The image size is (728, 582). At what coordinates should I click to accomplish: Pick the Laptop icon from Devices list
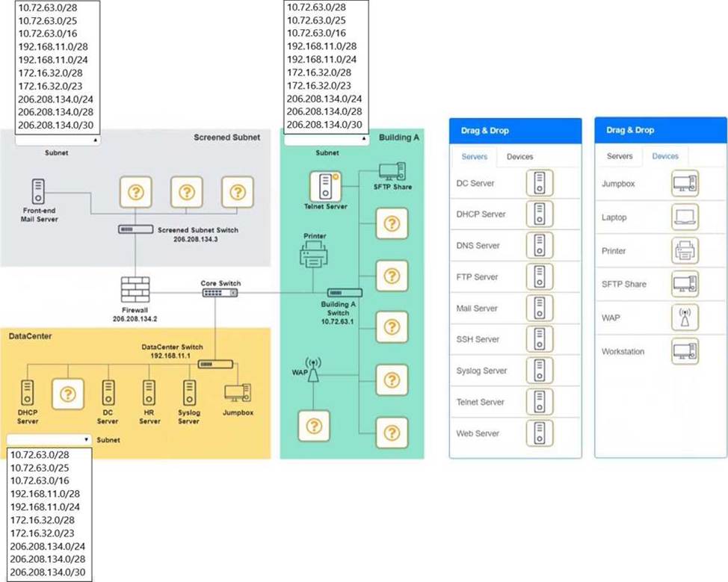coord(685,217)
